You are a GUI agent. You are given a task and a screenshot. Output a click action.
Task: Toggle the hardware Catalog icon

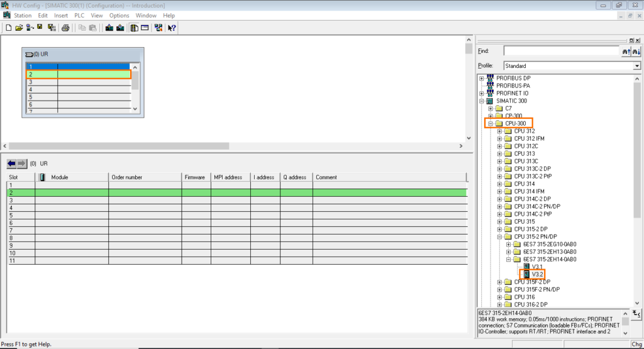(x=134, y=28)
